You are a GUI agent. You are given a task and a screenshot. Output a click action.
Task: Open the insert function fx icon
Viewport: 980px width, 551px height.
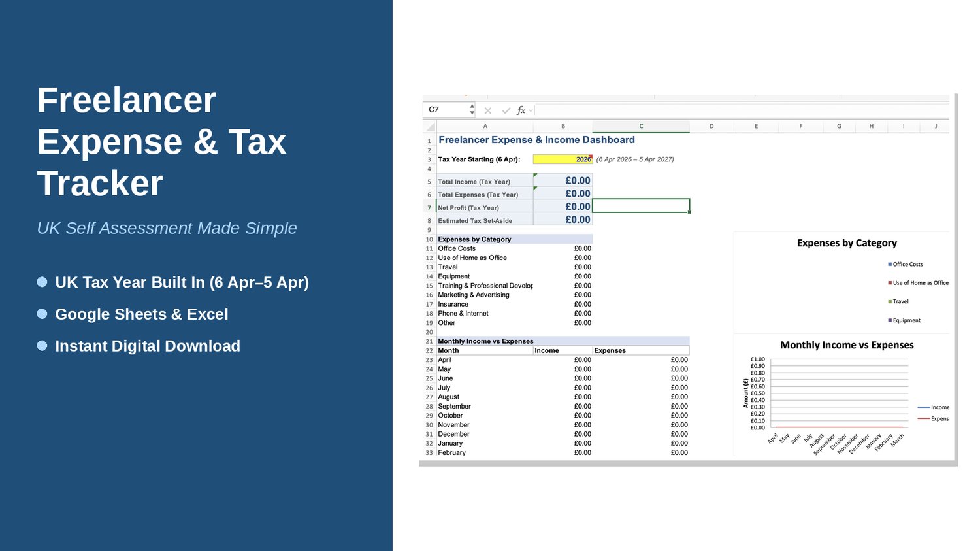[521, 110]
